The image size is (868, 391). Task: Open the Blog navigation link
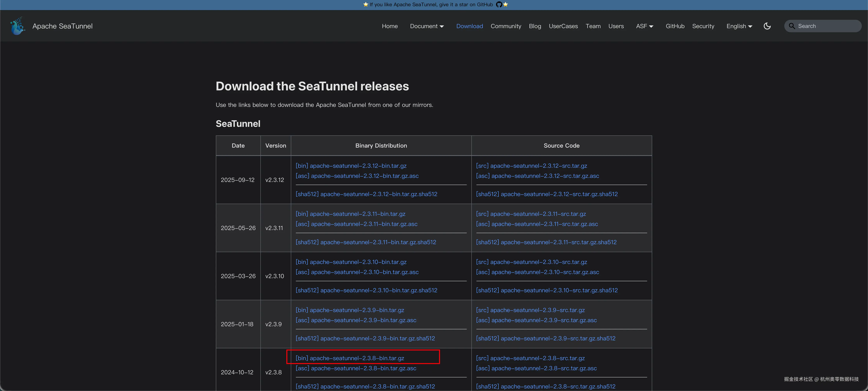tap(535, 26)
